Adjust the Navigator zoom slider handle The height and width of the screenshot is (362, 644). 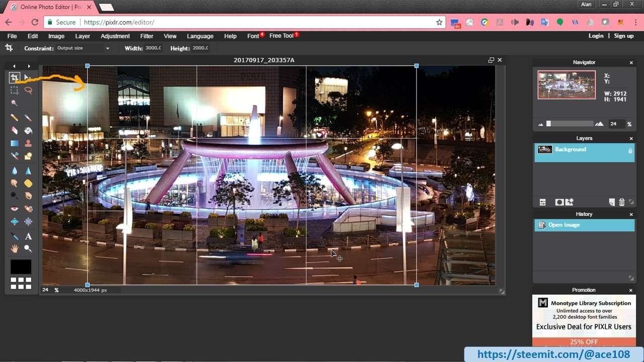coord(548,124)
